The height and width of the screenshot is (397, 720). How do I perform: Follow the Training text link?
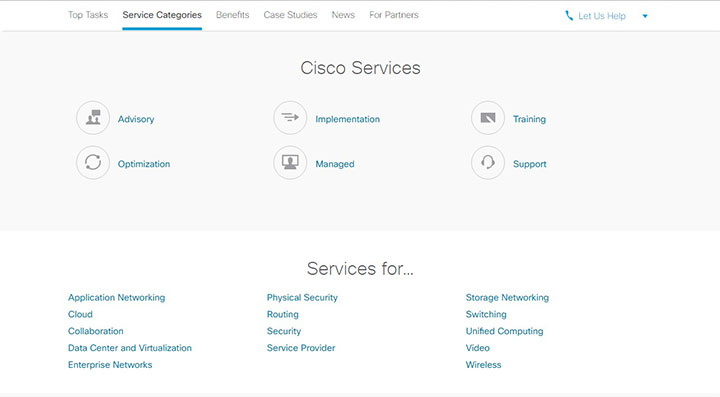[529, 119]
